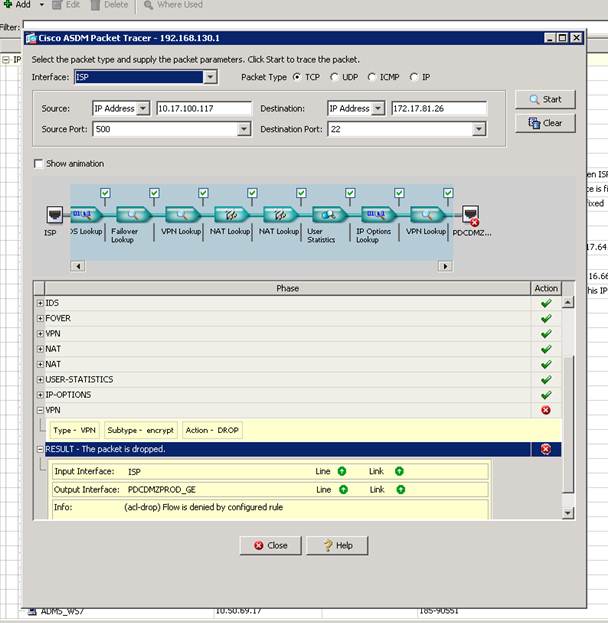This screenshot has height=623, width=608.
Task: Click Input Interface Line status icon
Action: pyautogui.click(x=342, y=471)
